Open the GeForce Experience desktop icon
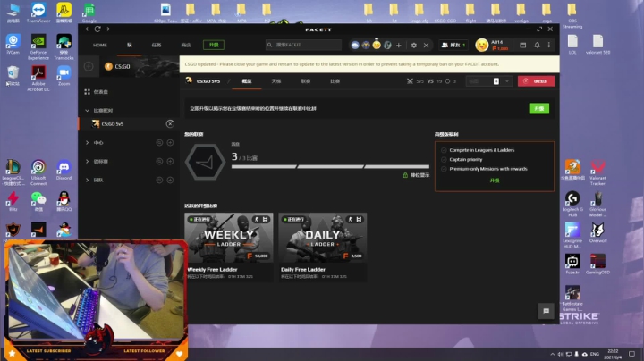 click(38, 46)
